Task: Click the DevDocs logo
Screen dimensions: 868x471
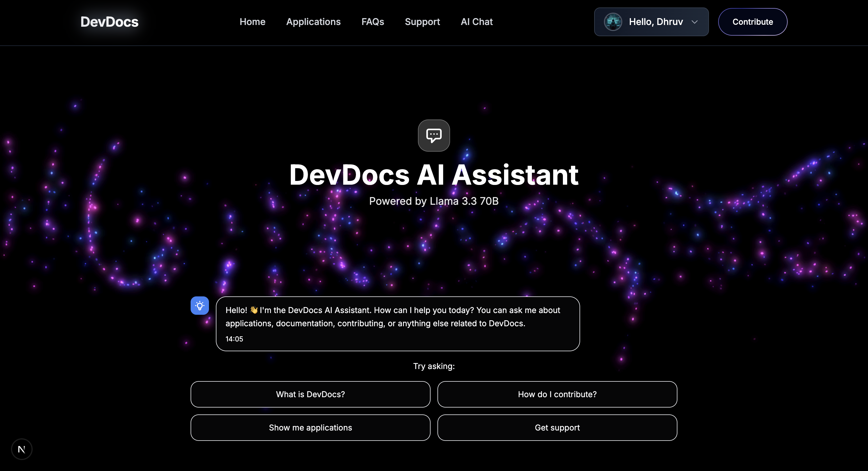Action: coord(109,22)
